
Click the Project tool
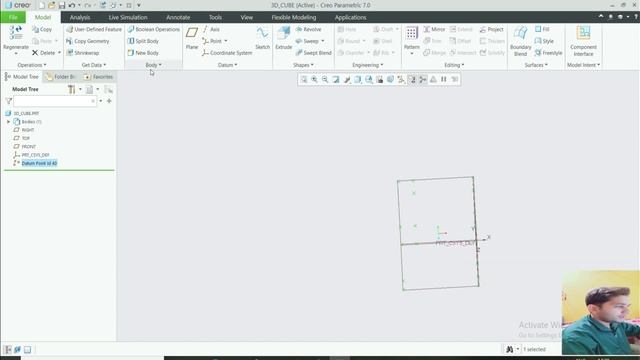[491, 29]
